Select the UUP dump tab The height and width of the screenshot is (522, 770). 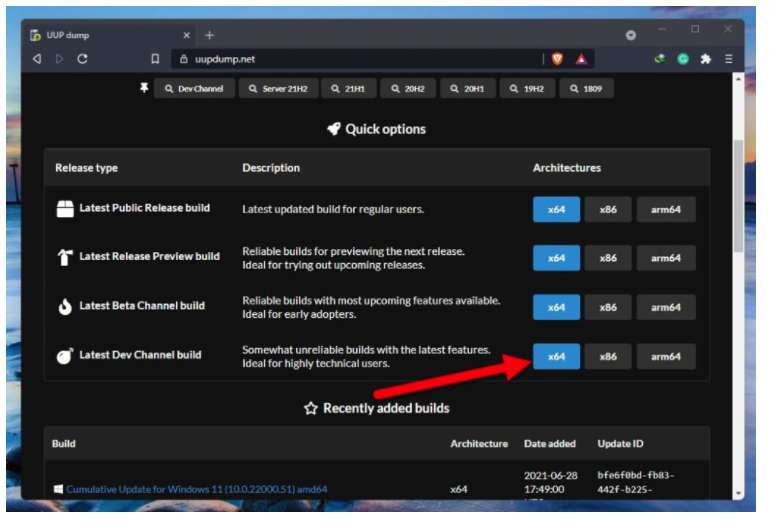pyautogui.click(x=100, y=34)
